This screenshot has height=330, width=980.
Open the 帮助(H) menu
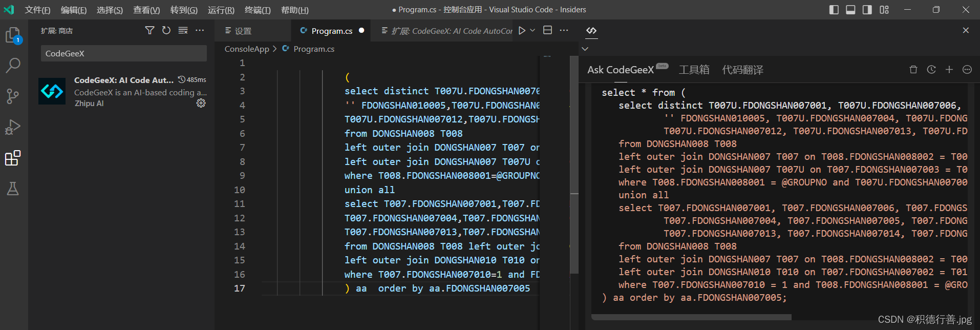295,10
